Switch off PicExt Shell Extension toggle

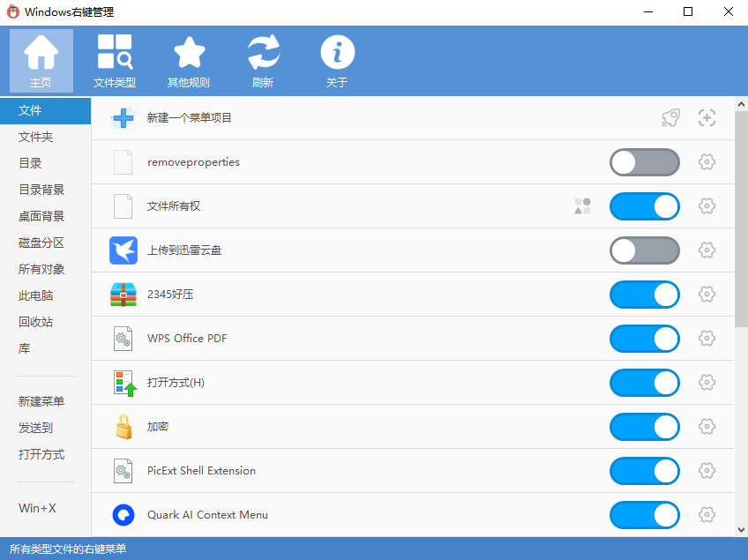coord(645,471)
